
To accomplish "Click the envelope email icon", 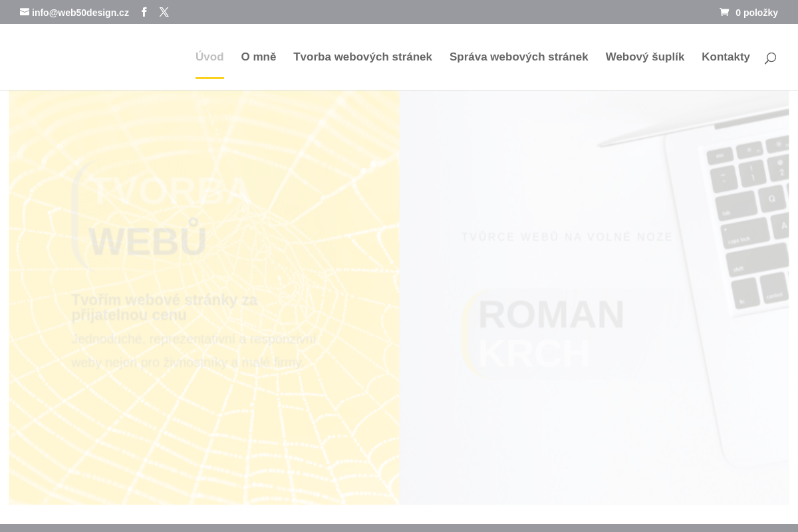I will 25,12.
